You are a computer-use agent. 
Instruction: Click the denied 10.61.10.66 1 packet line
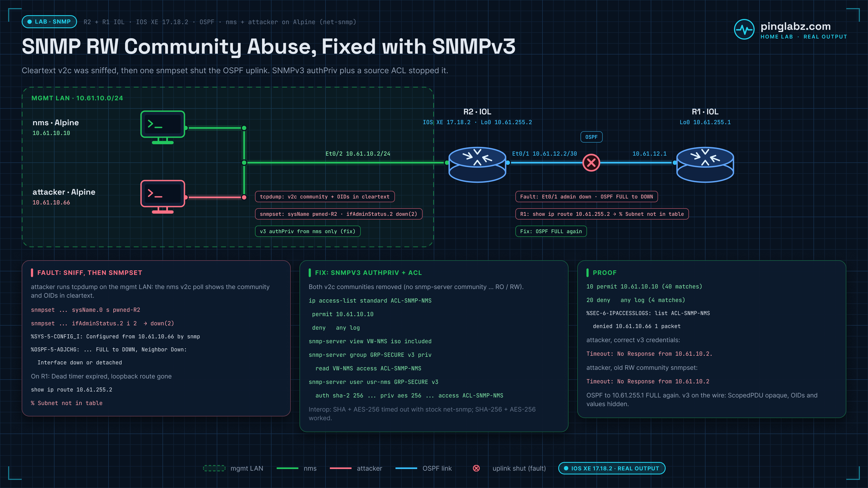point(637,326)
